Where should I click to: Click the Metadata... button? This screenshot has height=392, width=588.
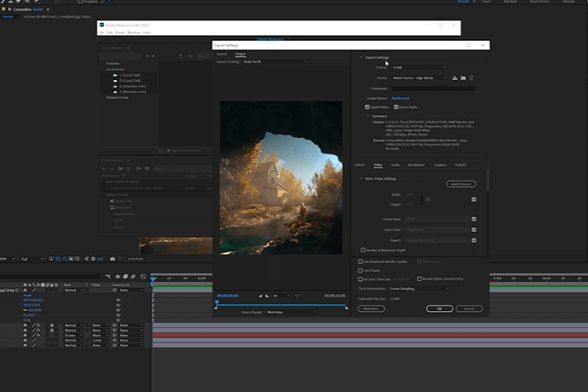(371, 309)
